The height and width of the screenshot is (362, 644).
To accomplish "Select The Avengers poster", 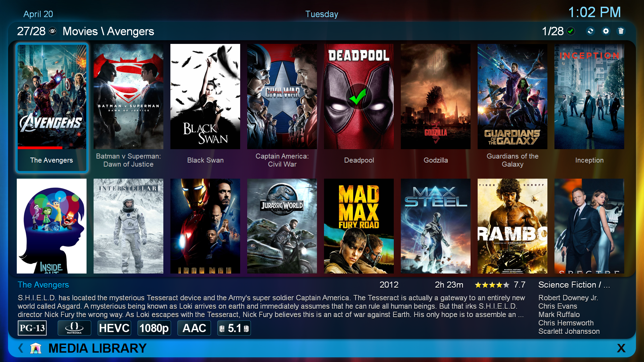I will pos(52,97).
